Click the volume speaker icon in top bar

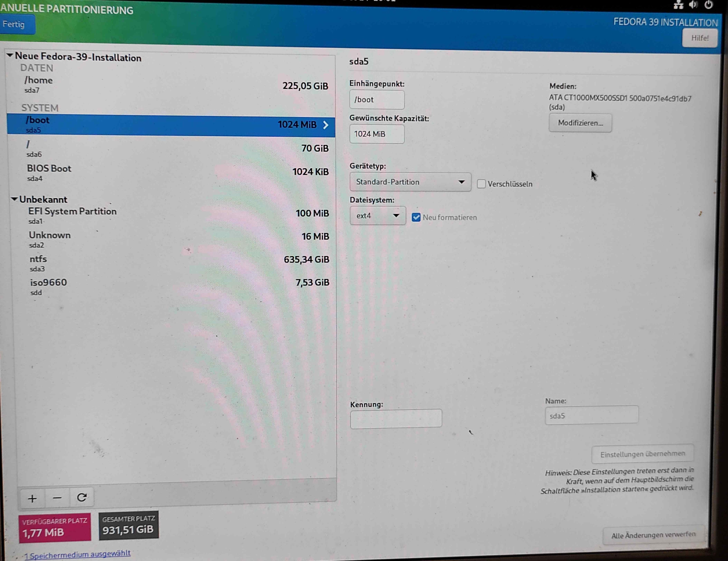point(693,5)
